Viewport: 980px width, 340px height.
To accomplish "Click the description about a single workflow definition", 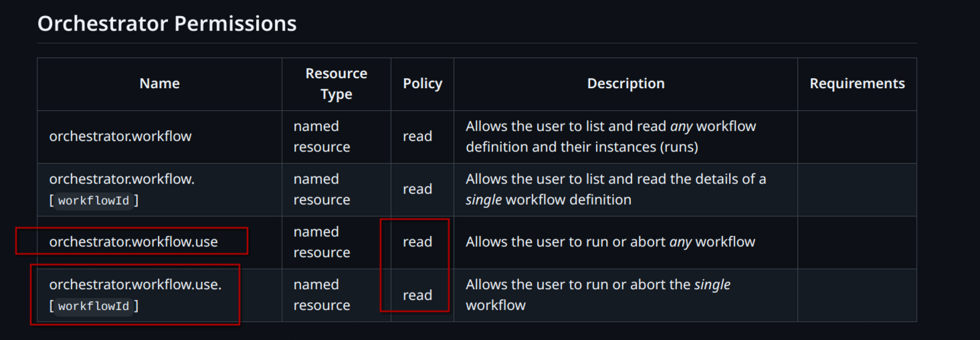I will (615, 189).
